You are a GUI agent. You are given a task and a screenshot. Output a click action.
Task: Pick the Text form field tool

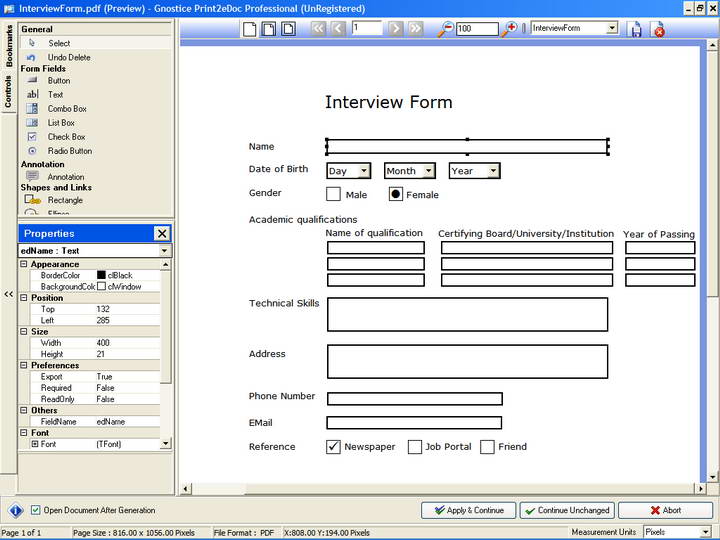coord(55,95)
